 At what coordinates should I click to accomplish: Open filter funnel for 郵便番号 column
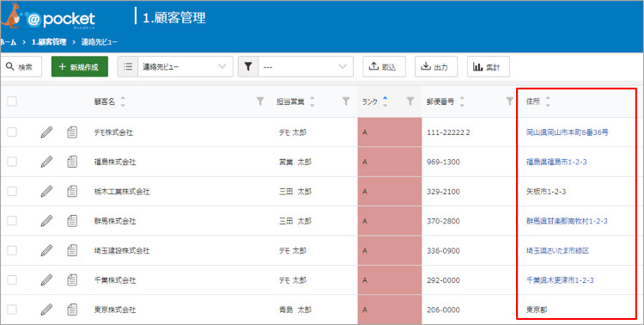click(x=510, y=101)
